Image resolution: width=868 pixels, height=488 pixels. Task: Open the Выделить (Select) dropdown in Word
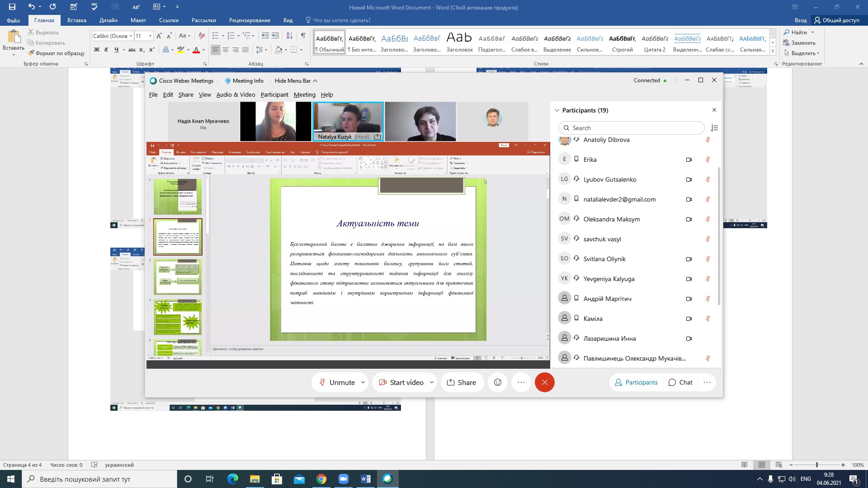(802, 53)
